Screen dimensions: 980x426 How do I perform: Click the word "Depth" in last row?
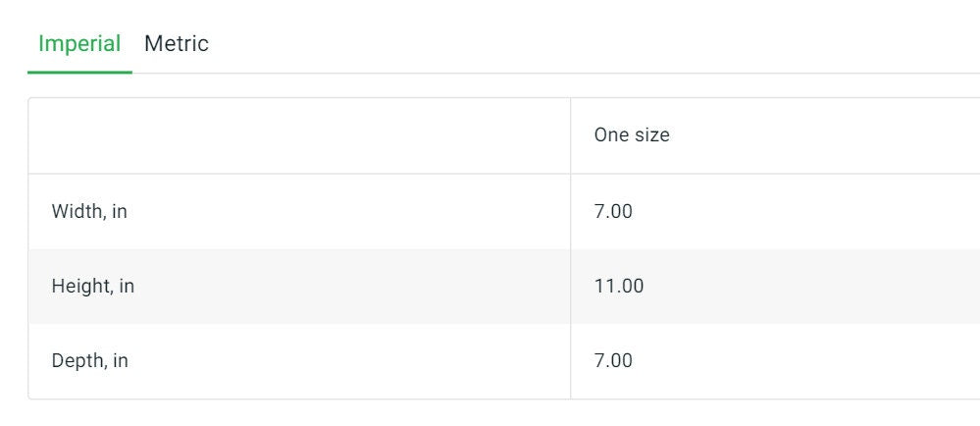coord(78,361)
